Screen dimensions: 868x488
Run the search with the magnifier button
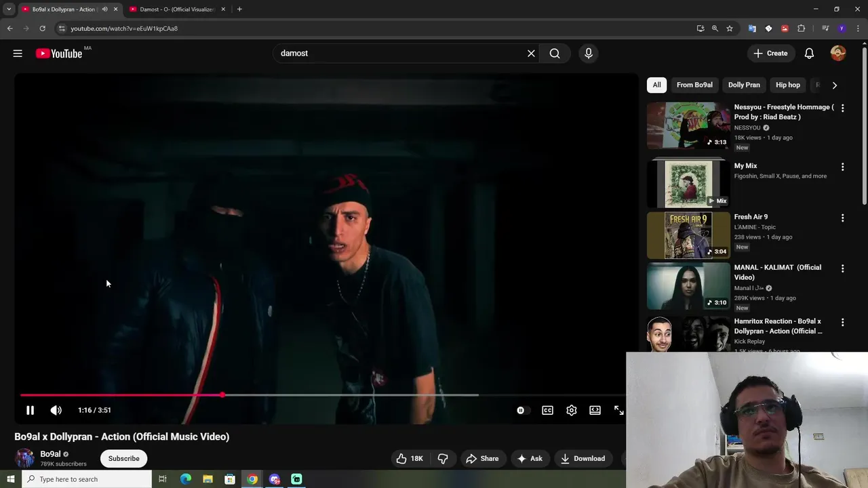coord(555,54)
